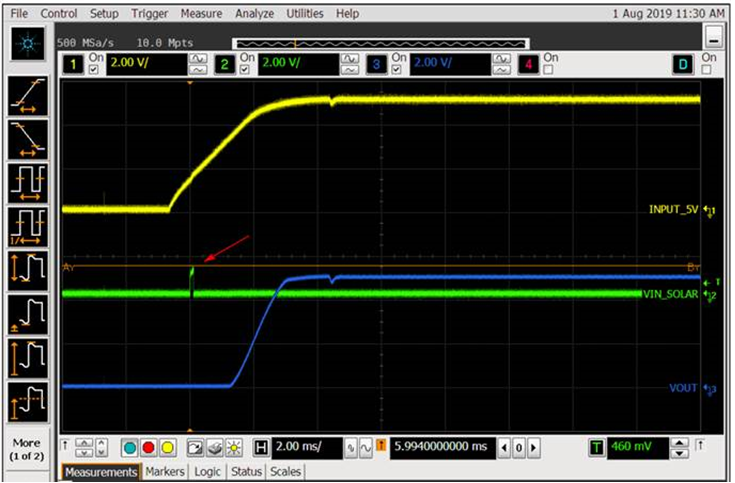
Task: Select the frequency measurement icon
Action: tap(28, 227)
